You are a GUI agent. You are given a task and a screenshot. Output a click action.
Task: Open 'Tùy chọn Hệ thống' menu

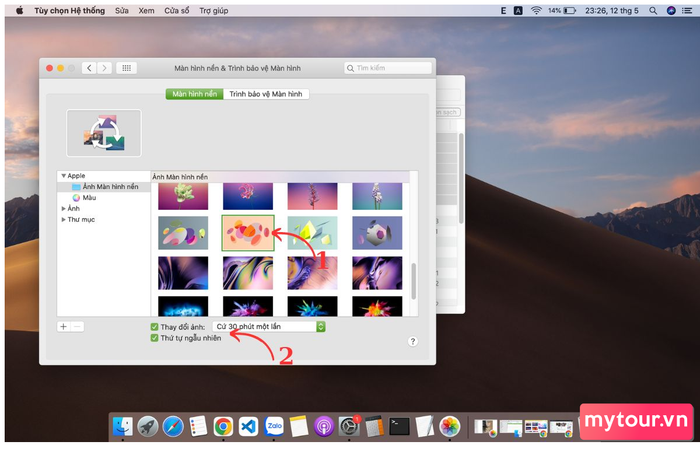(x=70, y=10)
